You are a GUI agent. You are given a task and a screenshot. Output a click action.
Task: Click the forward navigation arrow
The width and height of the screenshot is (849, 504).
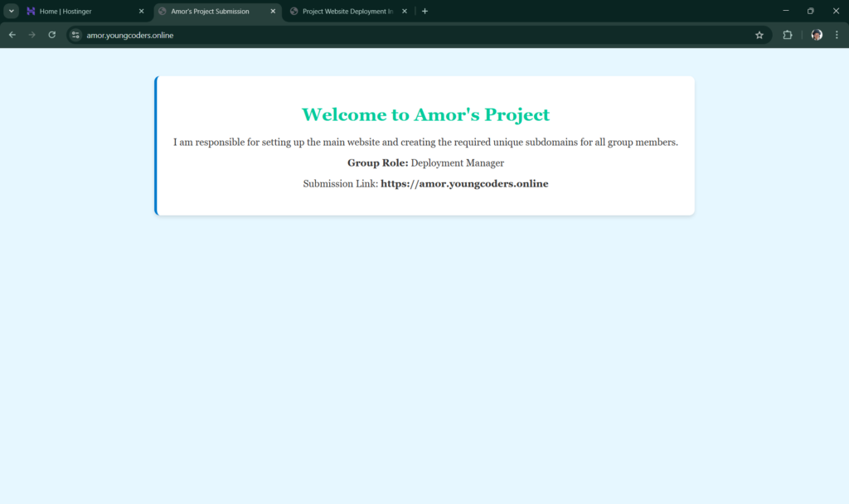point(32,35)
